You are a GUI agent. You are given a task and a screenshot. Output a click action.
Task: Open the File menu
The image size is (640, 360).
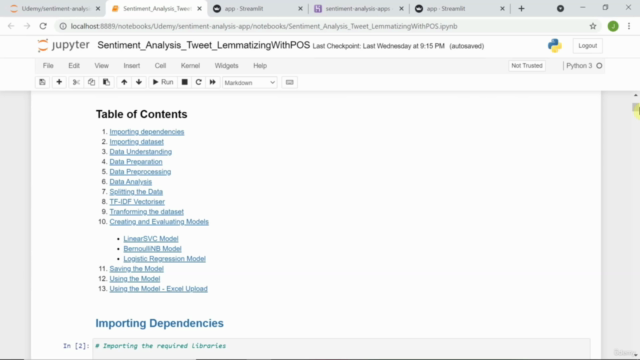48,66
